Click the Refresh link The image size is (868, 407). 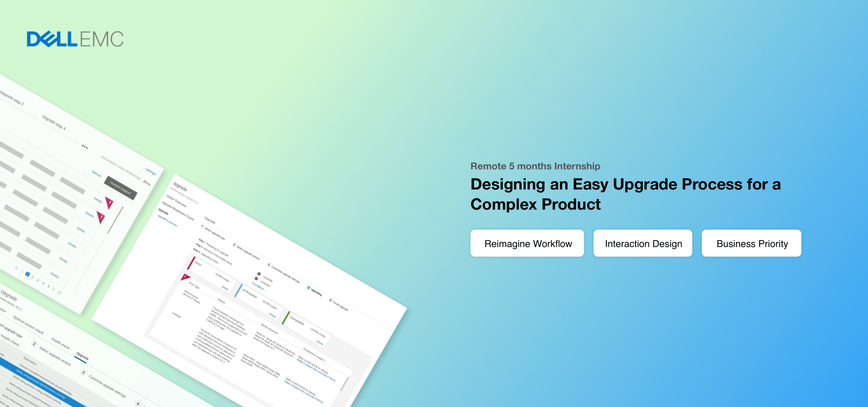click(96, 173)
